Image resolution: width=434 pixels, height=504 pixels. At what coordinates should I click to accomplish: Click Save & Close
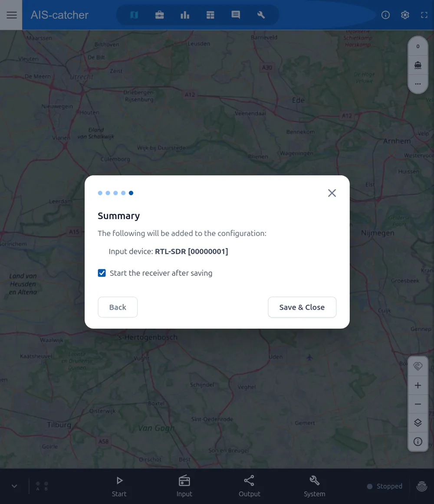[x=302, y=307]
